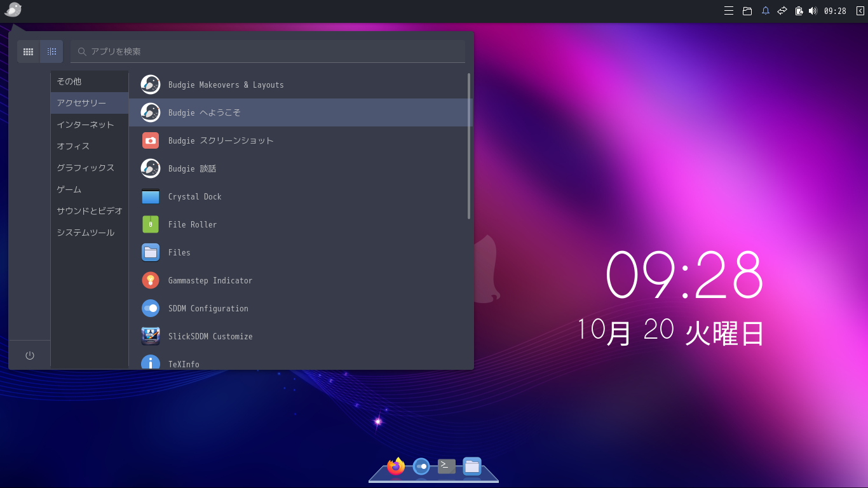868x488 pixels.
Task: Switch to category list view
Action: tap(51, 51)
